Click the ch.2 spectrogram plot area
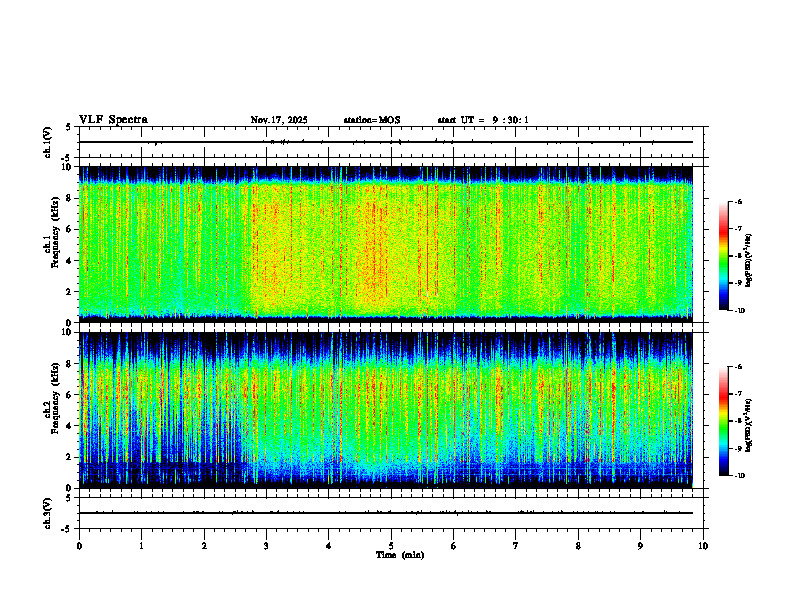This screenshot has width=792, height=612. pos(386,410)
